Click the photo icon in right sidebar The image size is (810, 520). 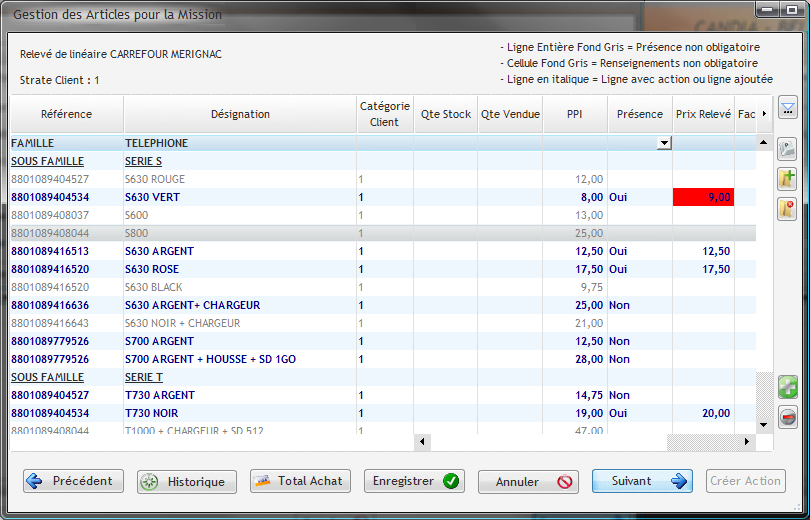click(x=787, y=149)
